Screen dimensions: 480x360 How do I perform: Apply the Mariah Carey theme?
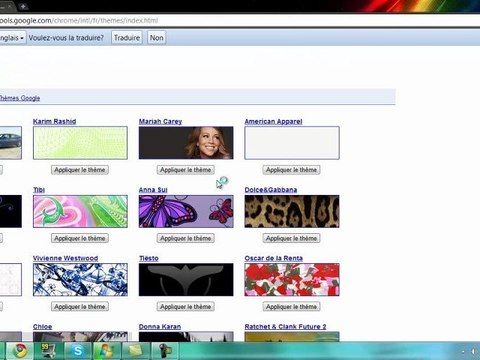point(186,170)
